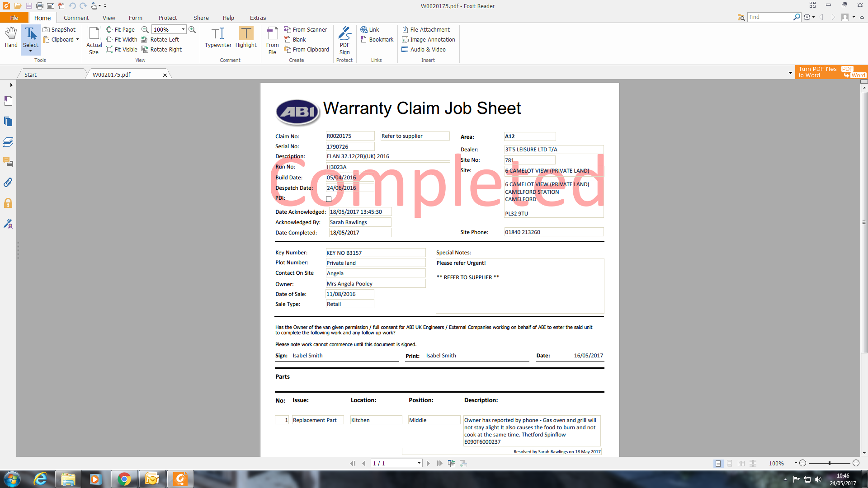The image size is (868, 488).
Task: Open the Comment ribbon tab
Action: click(x=76, y=18)
